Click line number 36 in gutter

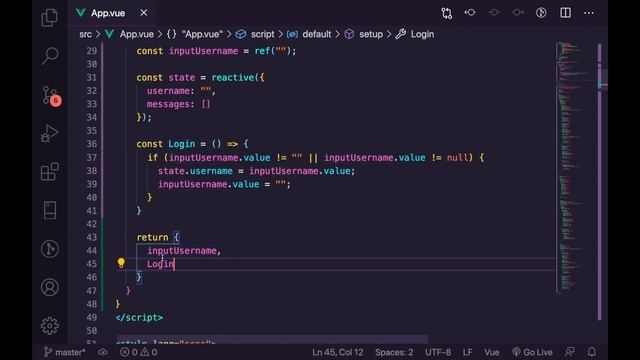tap(91, 144)
